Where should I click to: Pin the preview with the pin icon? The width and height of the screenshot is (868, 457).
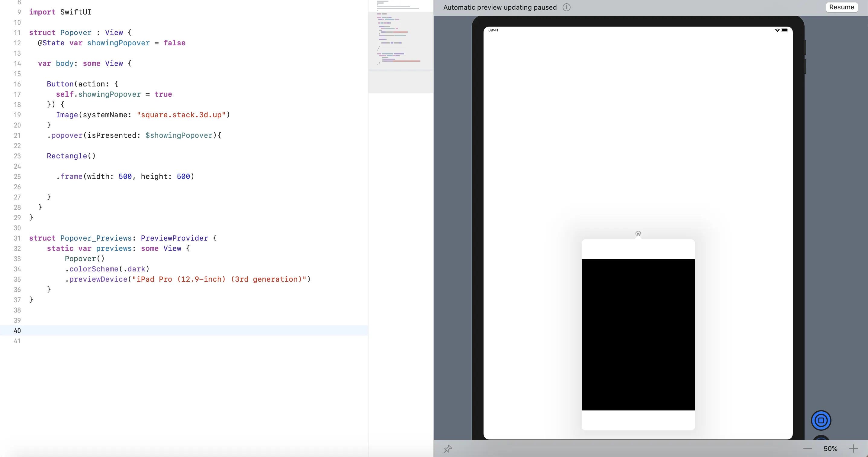coord(448,449)
